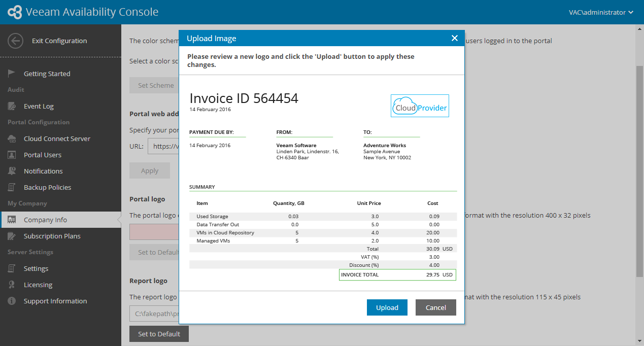Click the Veeam Availability Console logo icon
The image size is (644, 346).
click(15, 12)
